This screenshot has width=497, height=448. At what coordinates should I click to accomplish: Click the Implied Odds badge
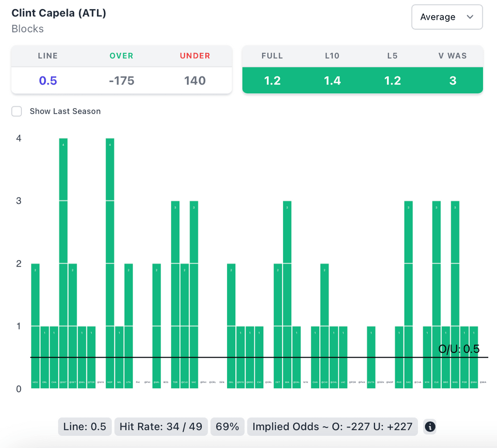(x=332, y=427)
